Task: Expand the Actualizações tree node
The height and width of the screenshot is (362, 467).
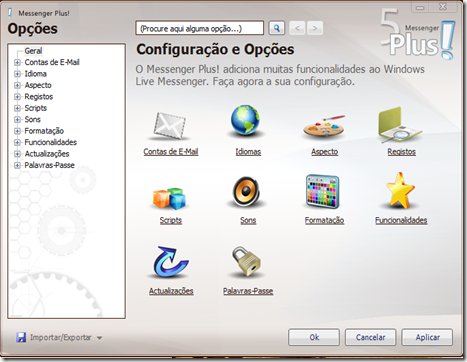Action: [17, 154]
